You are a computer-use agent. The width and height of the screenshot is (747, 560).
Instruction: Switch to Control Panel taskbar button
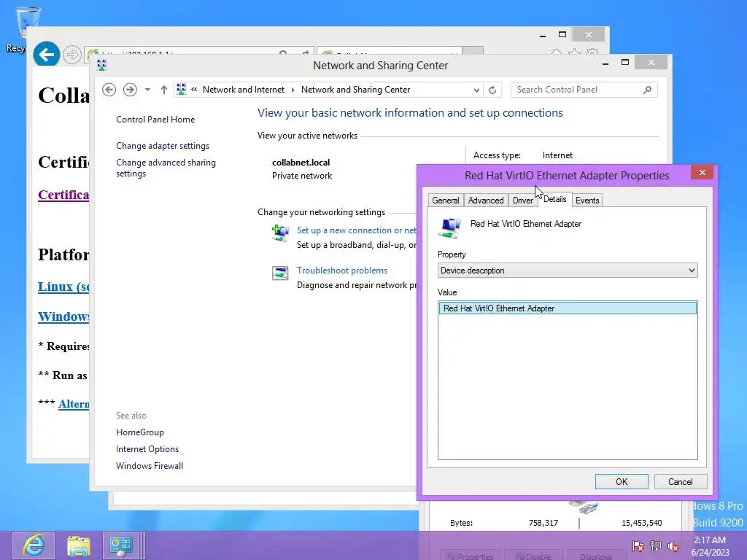[x=122, y=545]
